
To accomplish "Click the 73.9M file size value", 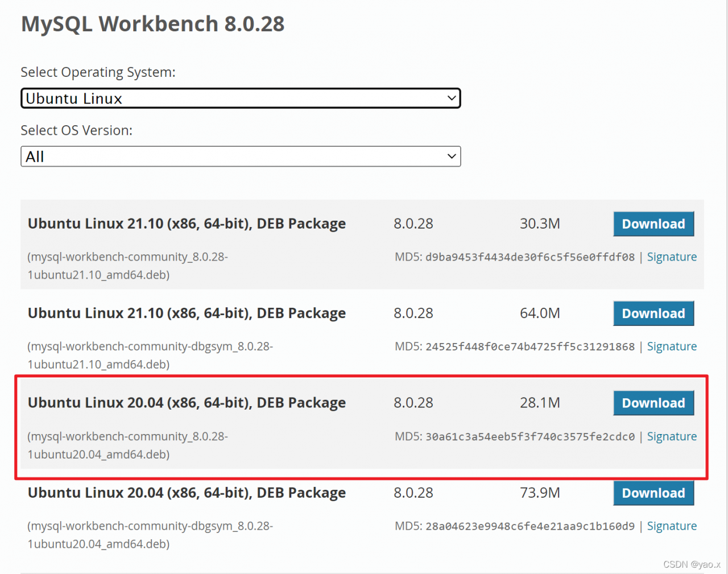I will [x=540, y=493].
